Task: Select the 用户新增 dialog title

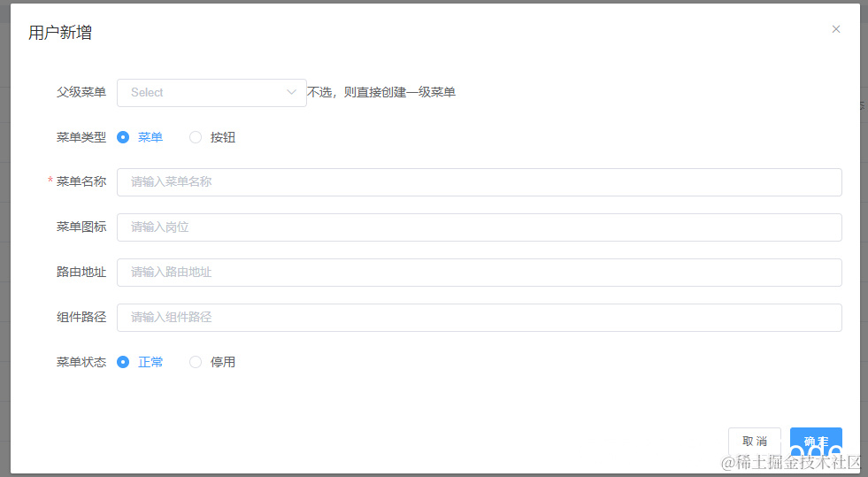Action: 60,33
